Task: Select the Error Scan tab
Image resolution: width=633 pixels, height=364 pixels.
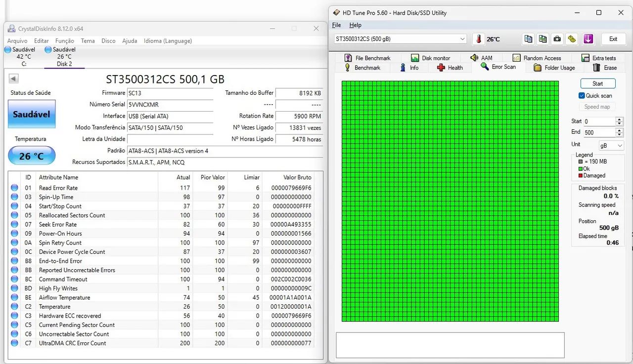Action: coord(498,67)
